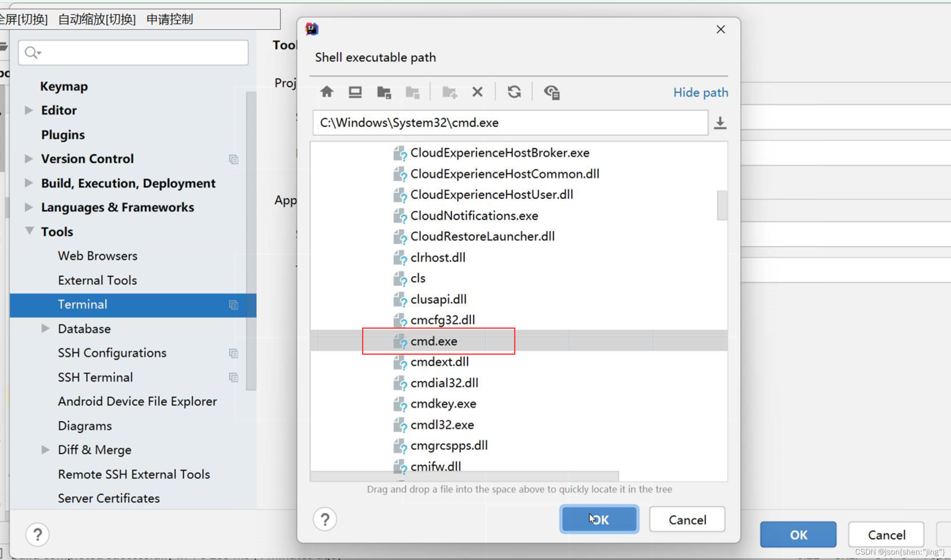The width and height of the screenshot is (951, 560).
Task: Collapse the Tools settings section
Action: click(28, 231)
